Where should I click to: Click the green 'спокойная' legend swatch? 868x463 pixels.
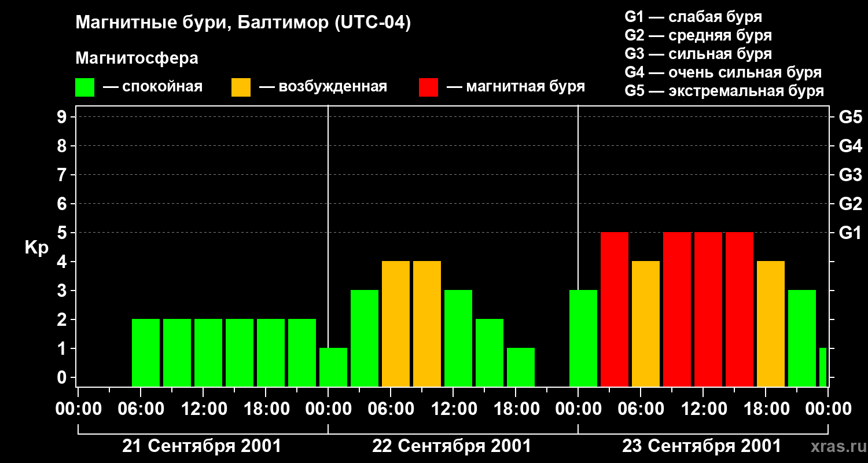click(85, 87)
